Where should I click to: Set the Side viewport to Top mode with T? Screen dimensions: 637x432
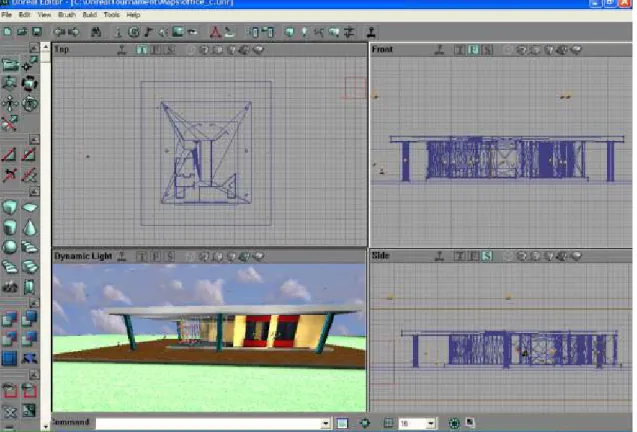click(x=459, y=256)
